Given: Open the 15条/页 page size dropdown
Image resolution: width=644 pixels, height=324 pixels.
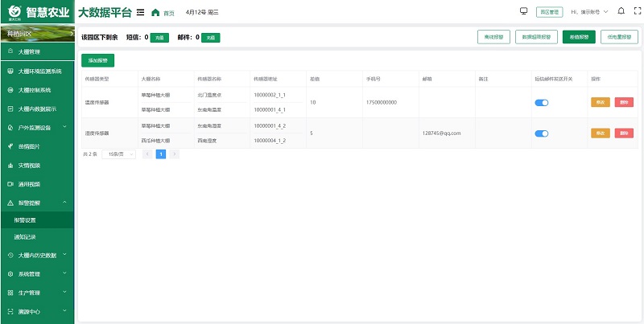Looking at the screenshot, I should click(118, 154).
